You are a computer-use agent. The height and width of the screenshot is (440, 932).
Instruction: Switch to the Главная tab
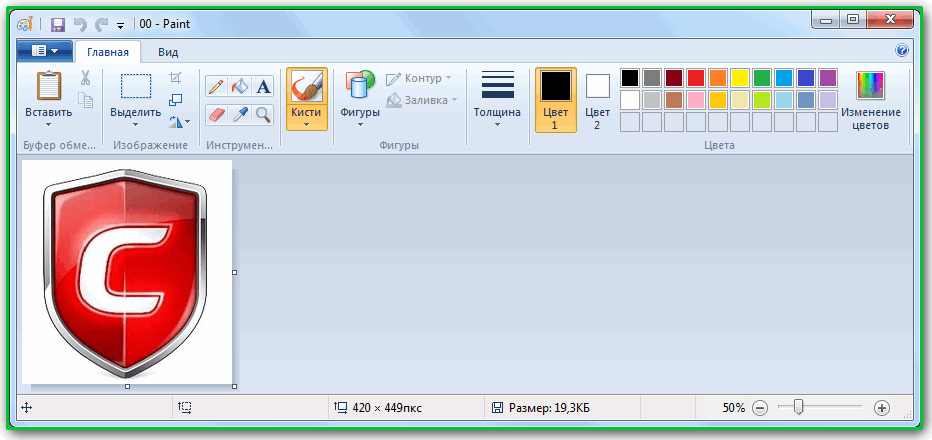pos(108,52)
